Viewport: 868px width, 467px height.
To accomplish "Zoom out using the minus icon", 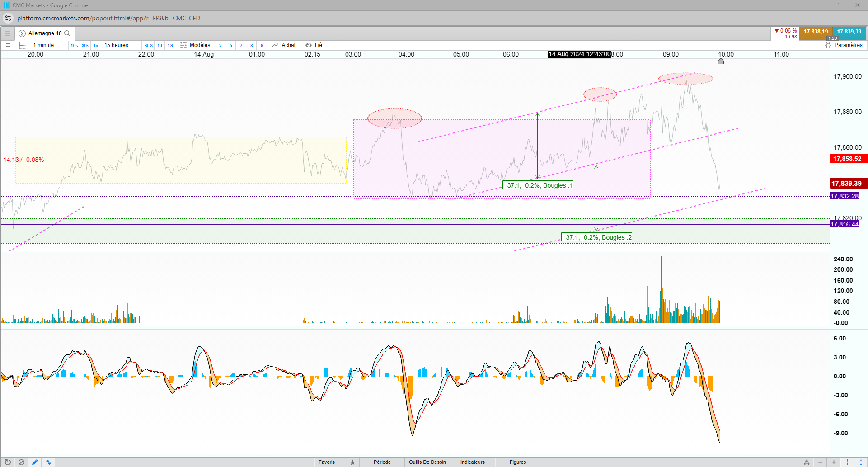I will (820, 462).
